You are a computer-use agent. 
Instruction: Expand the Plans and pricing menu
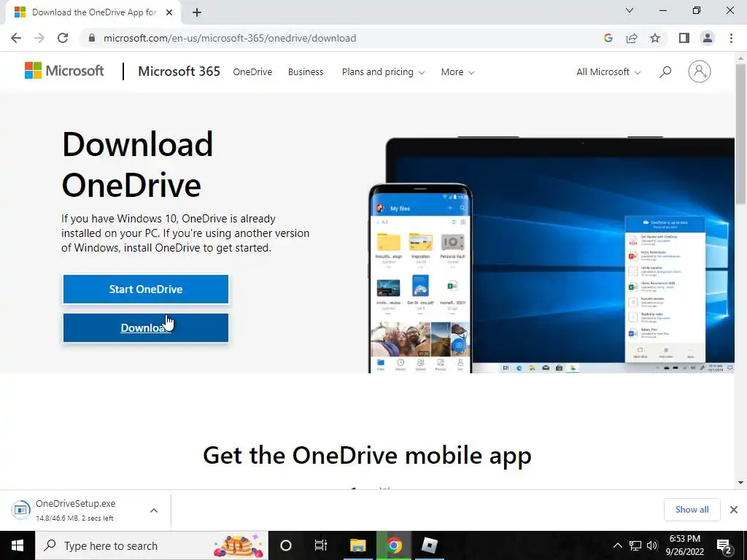click(x=383, y=72)
